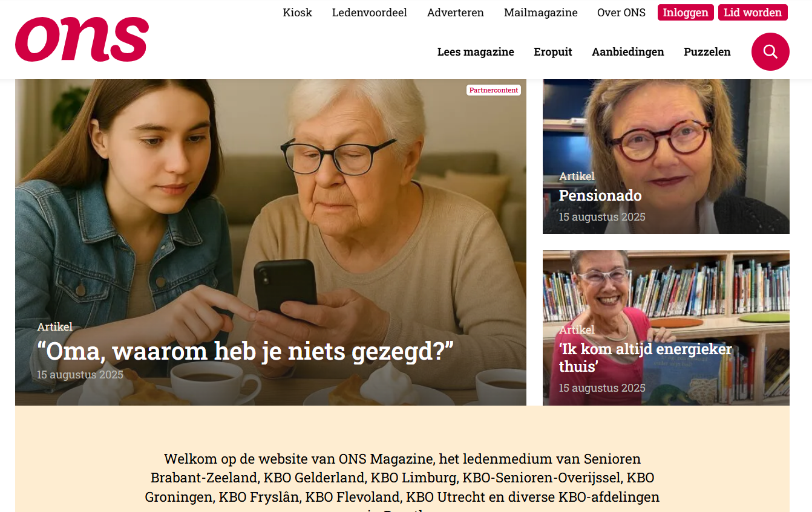Click the ONS logo
The image size is (812, 512).
click(82, 39)
